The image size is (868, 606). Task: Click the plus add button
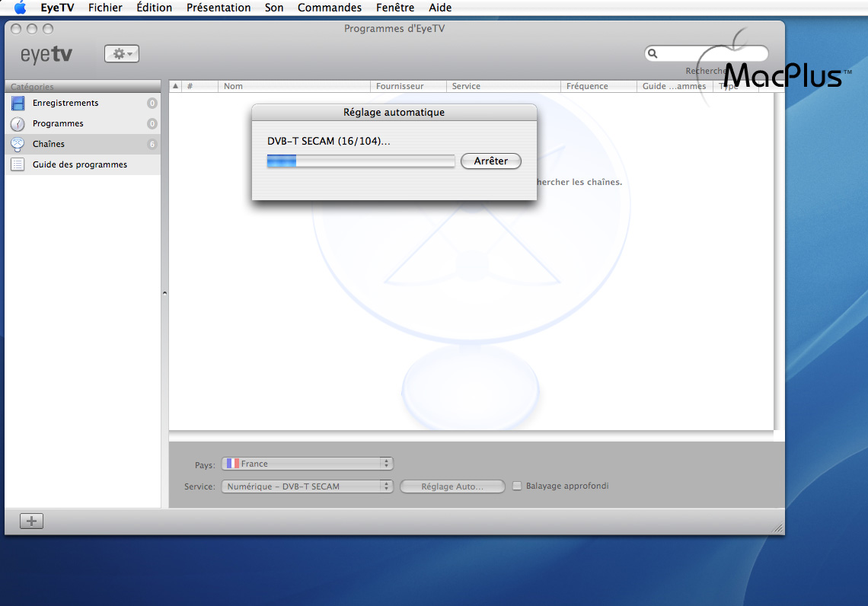point(31,521)
